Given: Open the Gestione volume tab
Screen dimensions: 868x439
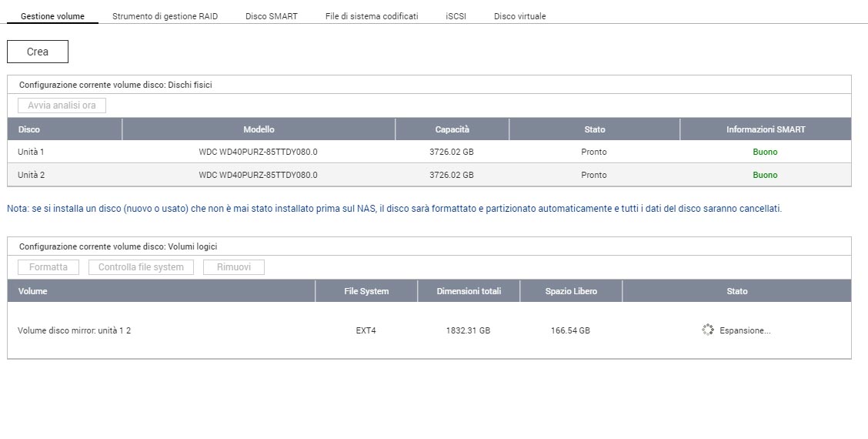Looking at the screenshot, I should point(52,16).
